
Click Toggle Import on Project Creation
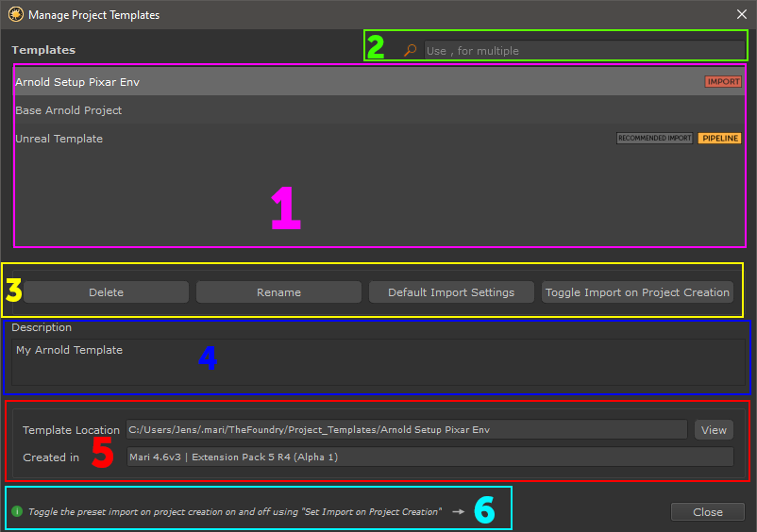[x=638, y=292]
